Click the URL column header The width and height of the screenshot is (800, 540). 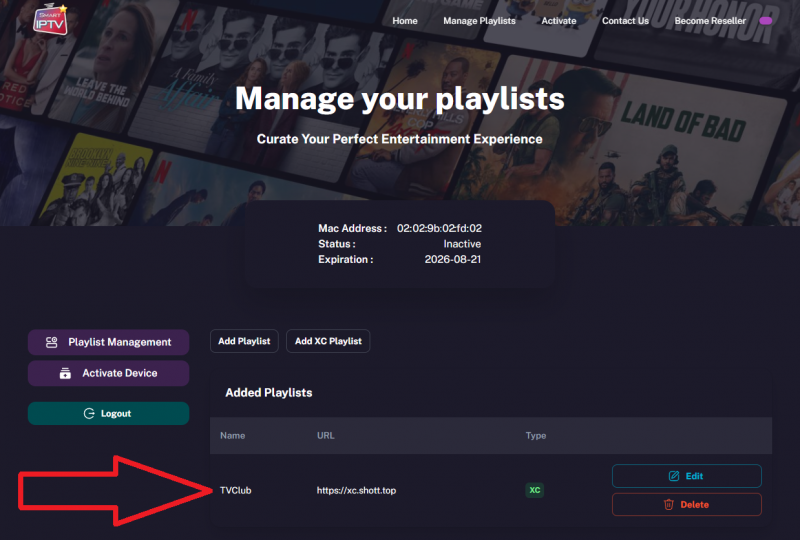click(x=326, y=435)
